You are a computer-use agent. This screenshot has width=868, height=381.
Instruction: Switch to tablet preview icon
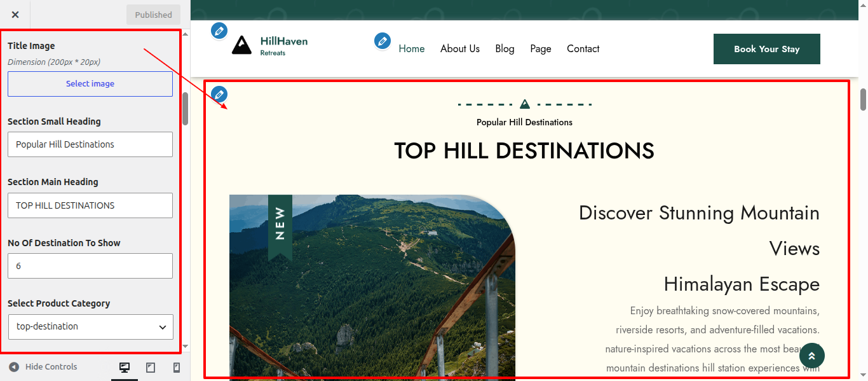pyautogui.click(x=151, y=368)
